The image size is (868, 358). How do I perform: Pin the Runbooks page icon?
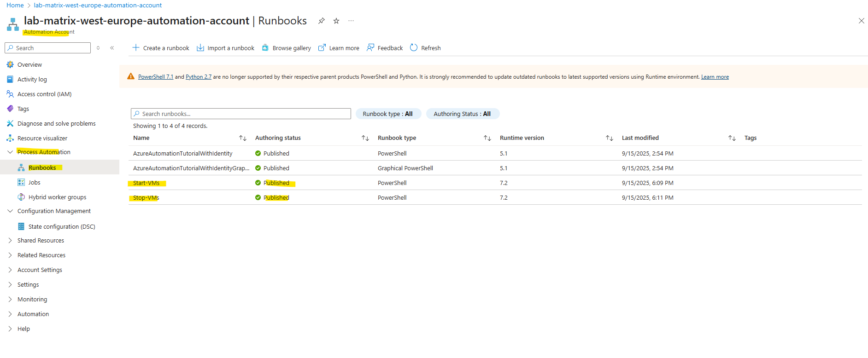click(322, 21)
